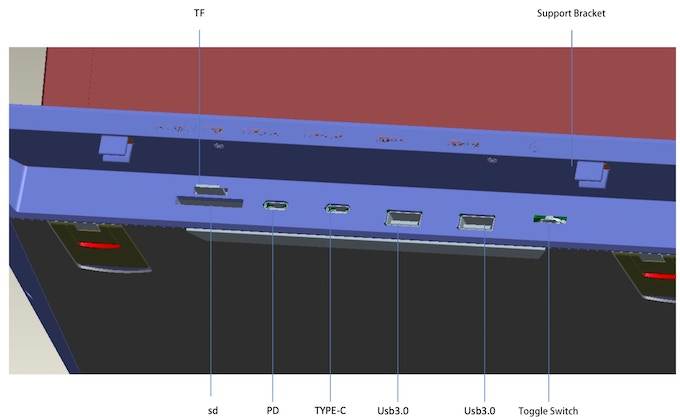The height and width of the screenshot is (420, 680).
Task: Select the TYPE-C port beside PD
Action: click(336, 209)
